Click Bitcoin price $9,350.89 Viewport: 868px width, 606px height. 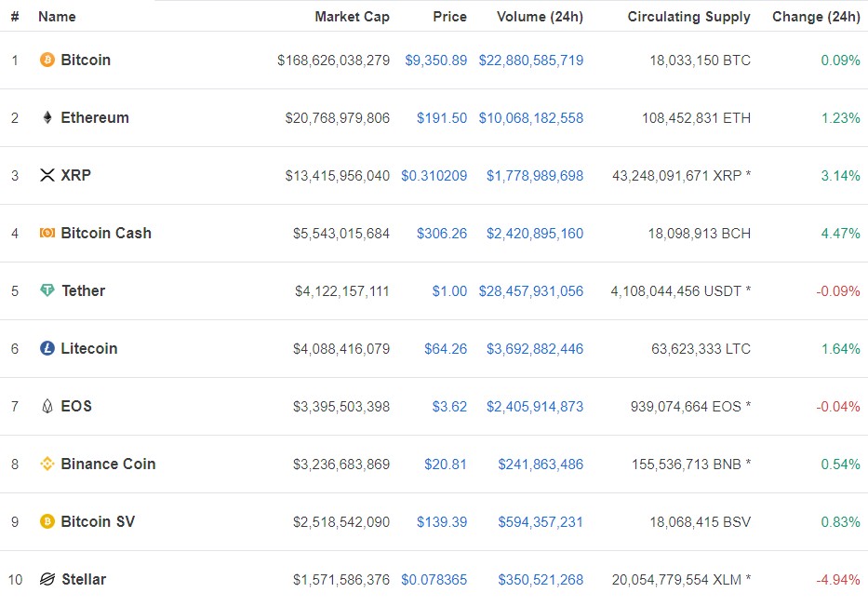pos(436,61)
